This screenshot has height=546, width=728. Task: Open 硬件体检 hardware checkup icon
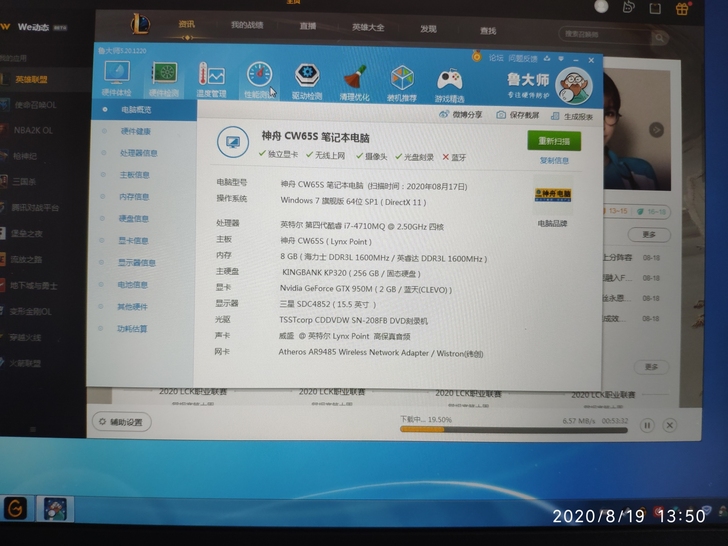(117, 78)
